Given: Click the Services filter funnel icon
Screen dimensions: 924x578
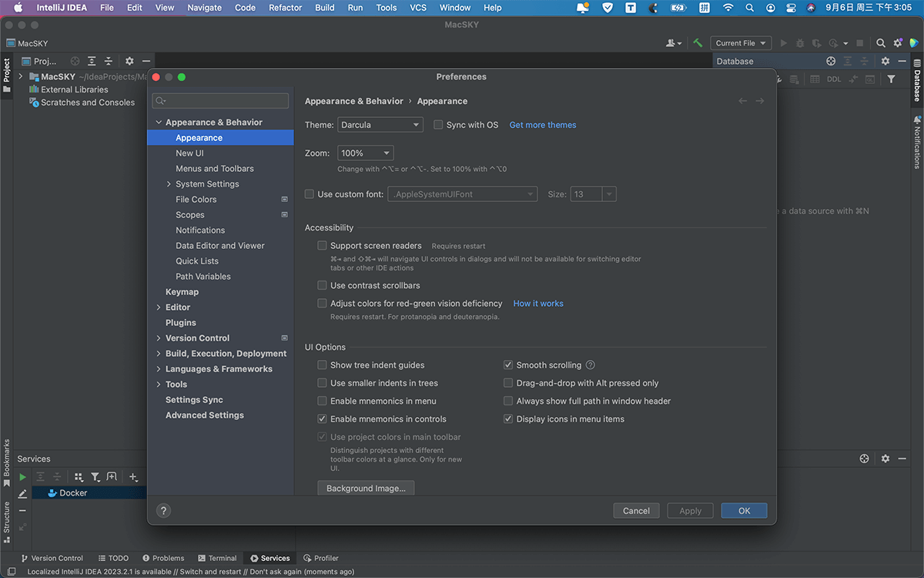Looking at the screenshot, I should [95, 477].
